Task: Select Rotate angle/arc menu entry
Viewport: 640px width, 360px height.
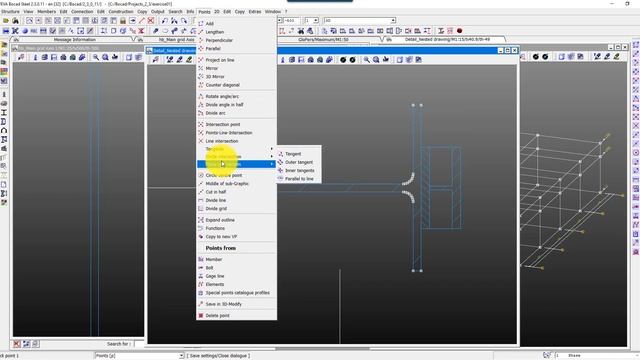Action: [x=222, y=96]
